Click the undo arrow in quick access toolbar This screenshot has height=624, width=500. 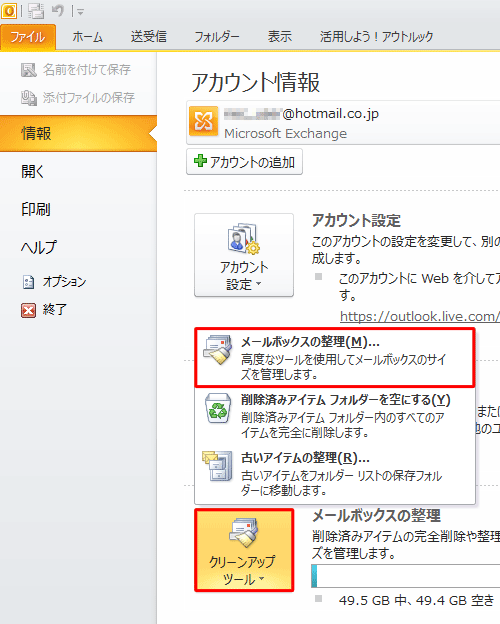[x=58, y=11]
